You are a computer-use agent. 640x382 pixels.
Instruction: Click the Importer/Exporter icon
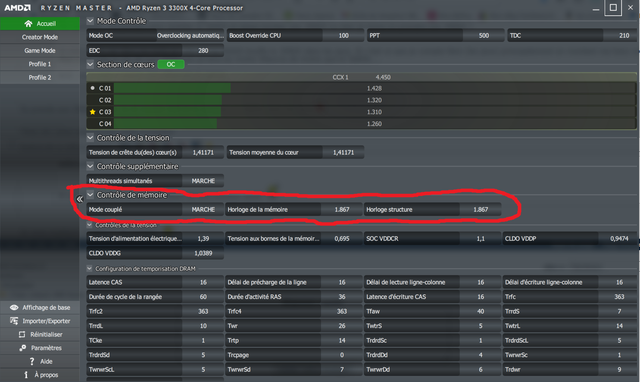pos(14,321)
